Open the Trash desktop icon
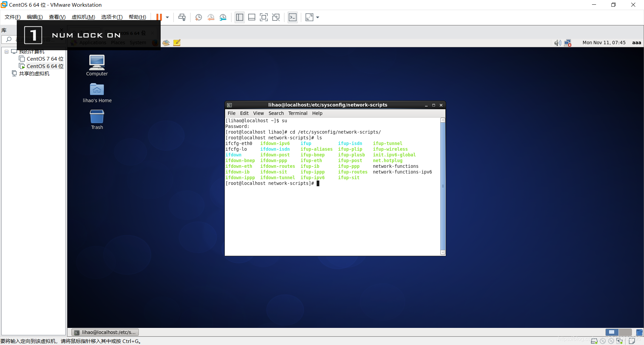The width and height of the screenshot is (644, 345). (x=97, y=120)
